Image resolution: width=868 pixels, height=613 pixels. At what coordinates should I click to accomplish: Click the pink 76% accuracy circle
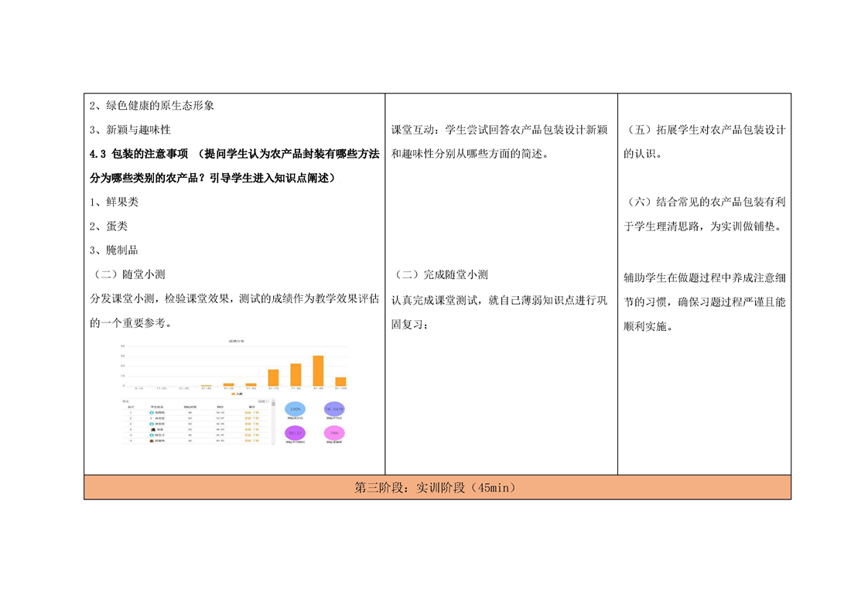pos(333,433)
